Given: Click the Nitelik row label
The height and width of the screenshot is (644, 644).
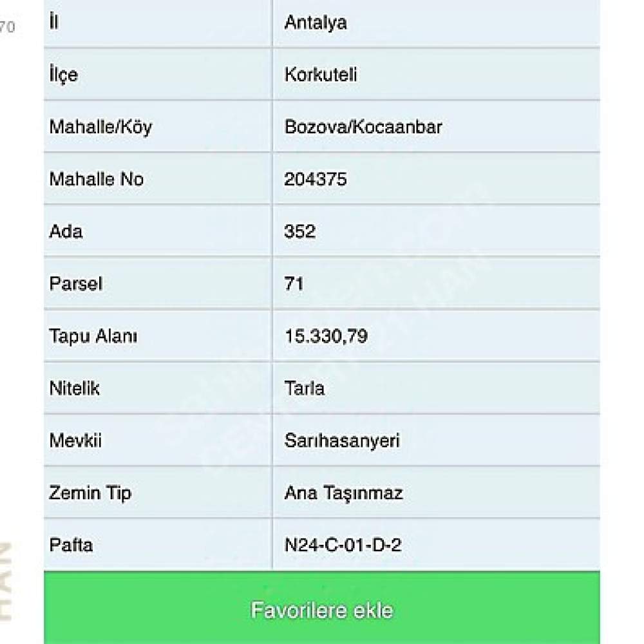Looking at the screenshot, I should (x=74, y=388).
